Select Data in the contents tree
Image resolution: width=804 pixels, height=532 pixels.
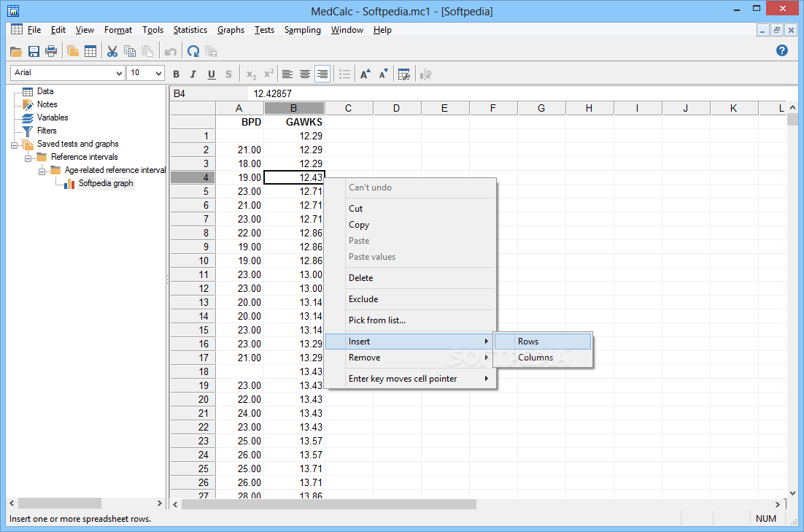(45, 91)
